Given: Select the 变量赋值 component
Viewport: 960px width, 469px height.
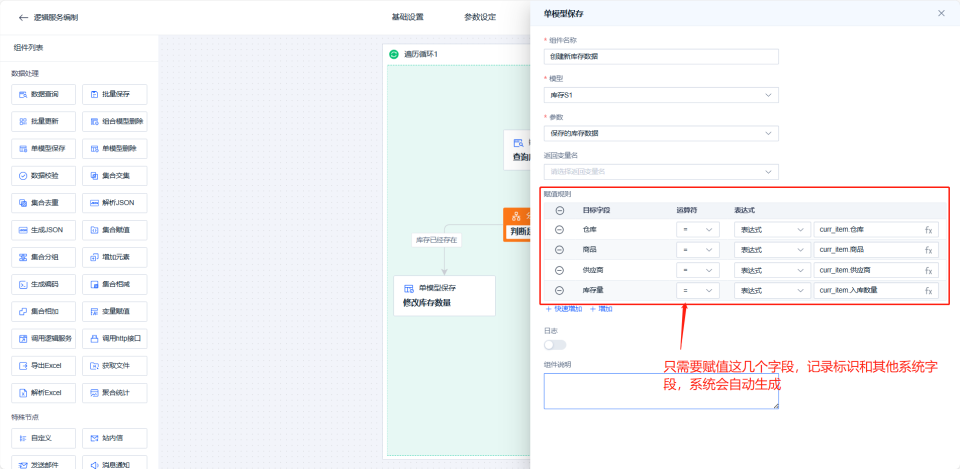Looking at the screenshot, I should (x=114, y=312).
